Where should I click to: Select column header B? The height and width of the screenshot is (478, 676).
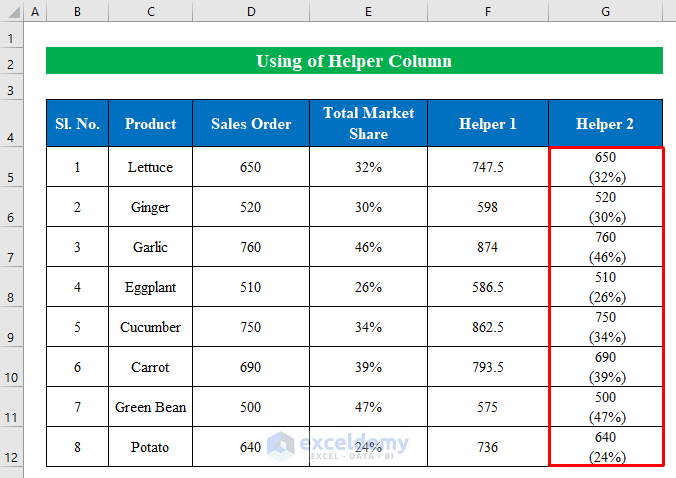[x=77, y=11]
